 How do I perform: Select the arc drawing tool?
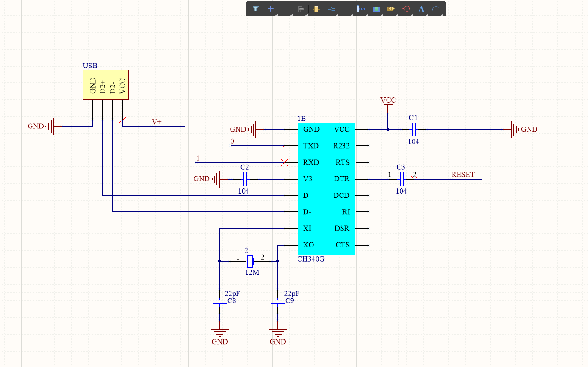pos(437,8)
